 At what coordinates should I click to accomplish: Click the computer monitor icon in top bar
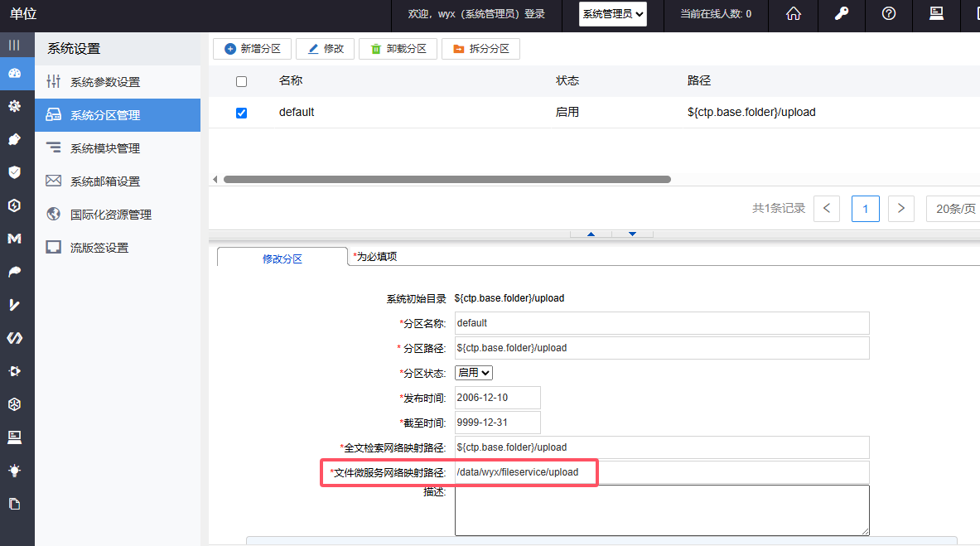tap(937, 14)
